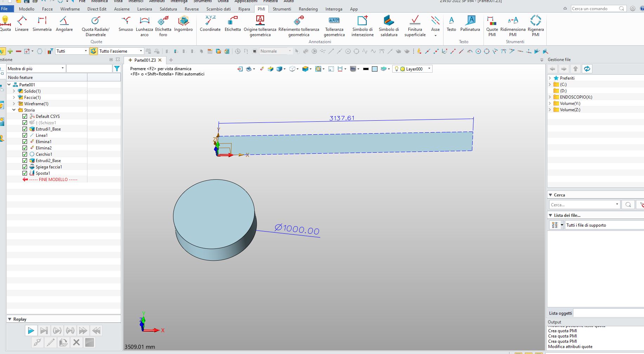
Task: Toggle the Cerchio1 checkbox
Action: coord(25,154)
